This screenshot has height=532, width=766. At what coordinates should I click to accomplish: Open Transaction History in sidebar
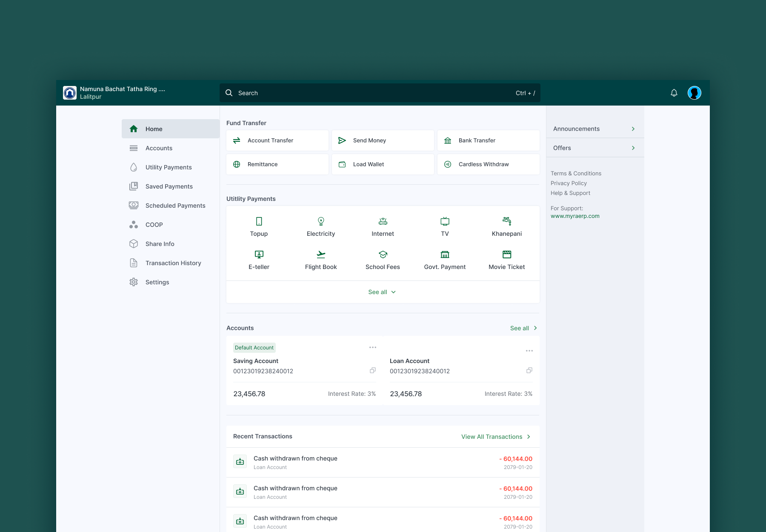(x=171, y=263)
